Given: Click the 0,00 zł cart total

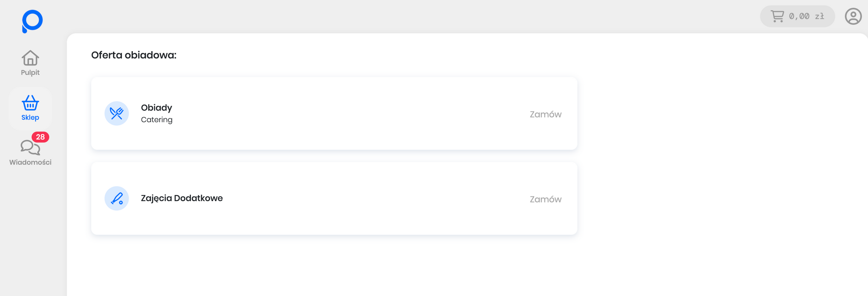Looking at the screenshot, I should [x=806, y=16].
